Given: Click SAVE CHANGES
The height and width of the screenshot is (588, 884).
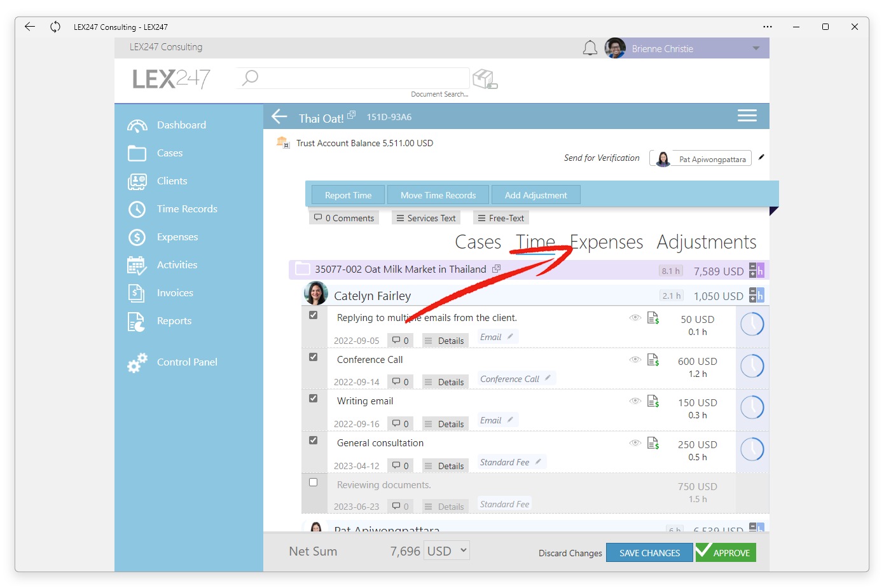Looking at the screenshot, I should pyautogui.click(x=649, y=552).
